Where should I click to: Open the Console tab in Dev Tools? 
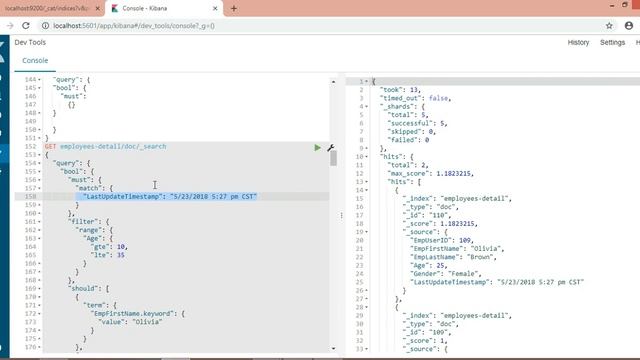[35, 60]
